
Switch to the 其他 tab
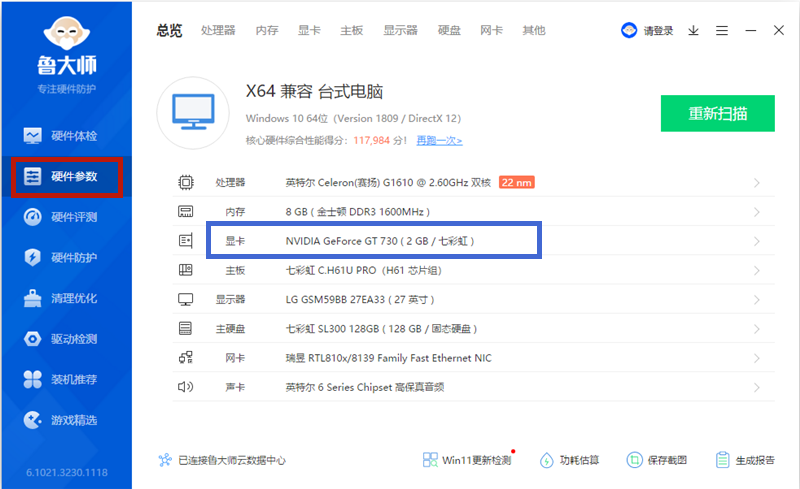click(x=534, y=31)
